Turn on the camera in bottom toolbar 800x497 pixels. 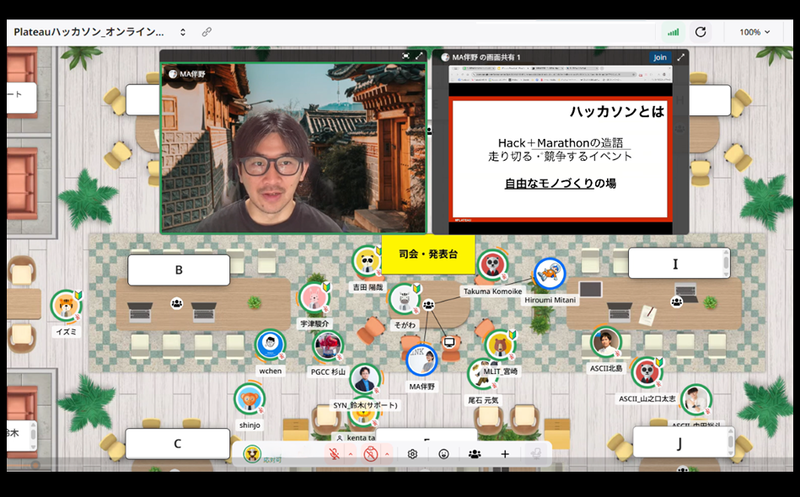click(371, 454)
